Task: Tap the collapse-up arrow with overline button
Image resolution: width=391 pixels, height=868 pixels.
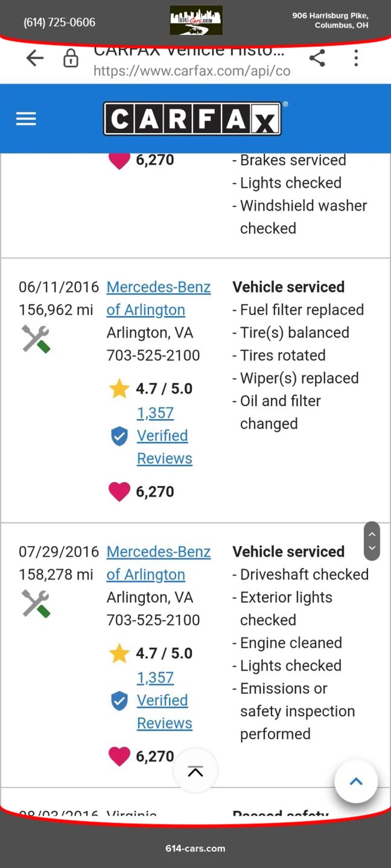Action: click(195, 771)
